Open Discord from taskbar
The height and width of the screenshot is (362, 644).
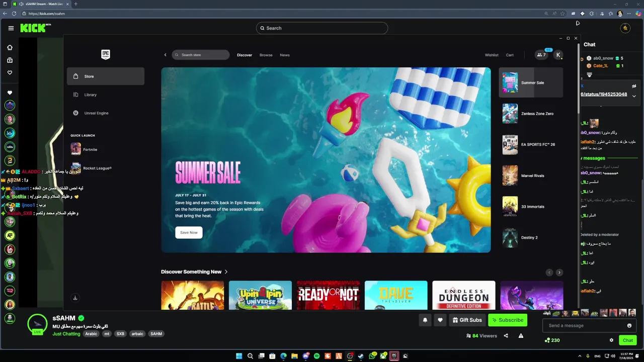pos(306,356)
